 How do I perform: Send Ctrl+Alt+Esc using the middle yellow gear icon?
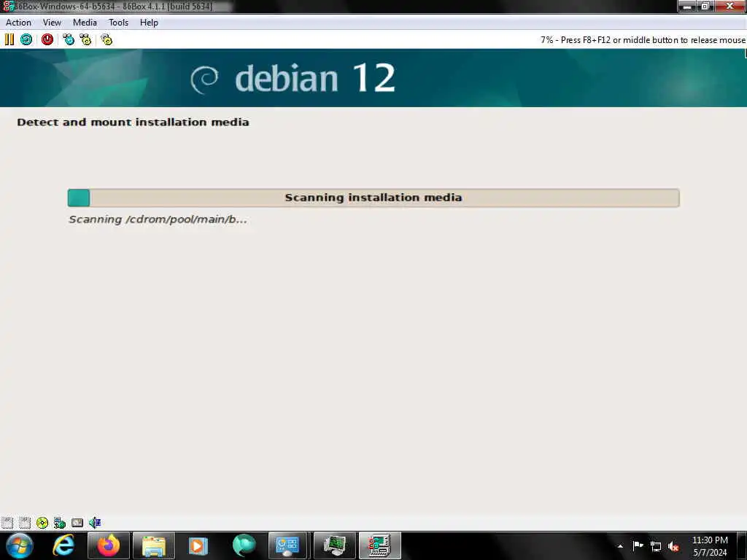[85, 39]
